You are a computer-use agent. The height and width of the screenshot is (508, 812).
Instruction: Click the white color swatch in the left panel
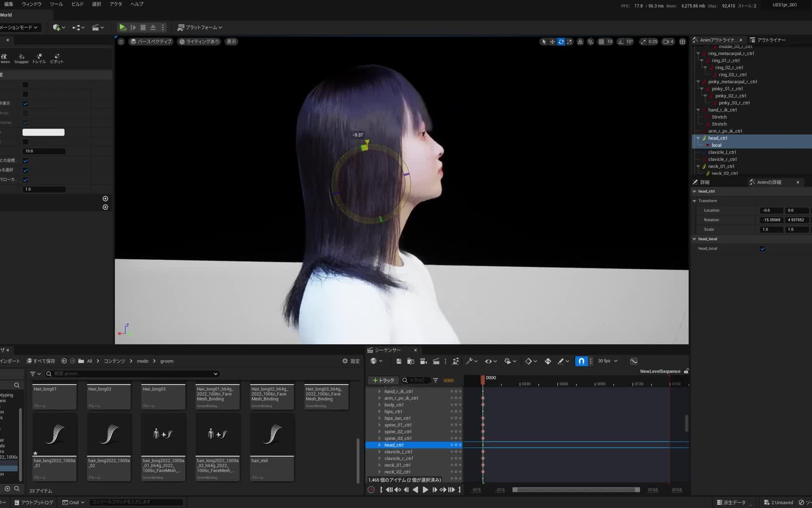43,132
